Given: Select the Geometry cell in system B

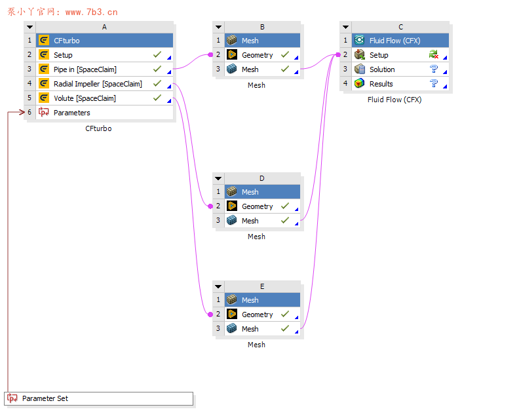Looking at the screenshot, I should pyautogui.click(x=263, y=54).
